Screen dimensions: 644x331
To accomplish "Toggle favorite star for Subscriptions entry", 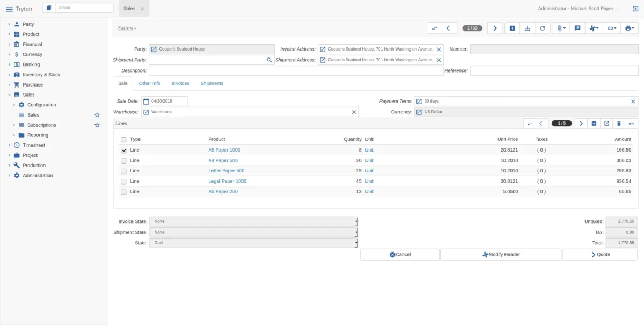I will (97, 125).
